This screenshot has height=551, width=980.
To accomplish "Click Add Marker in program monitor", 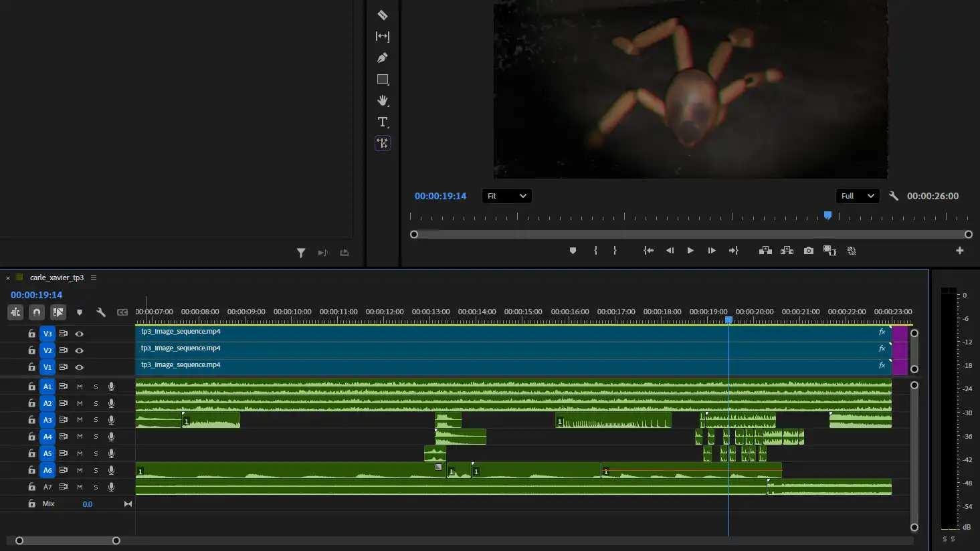I will pos(573,251).
